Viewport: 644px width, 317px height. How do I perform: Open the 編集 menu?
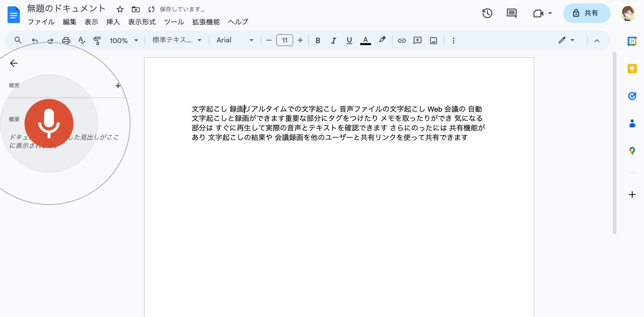point(70,22)
